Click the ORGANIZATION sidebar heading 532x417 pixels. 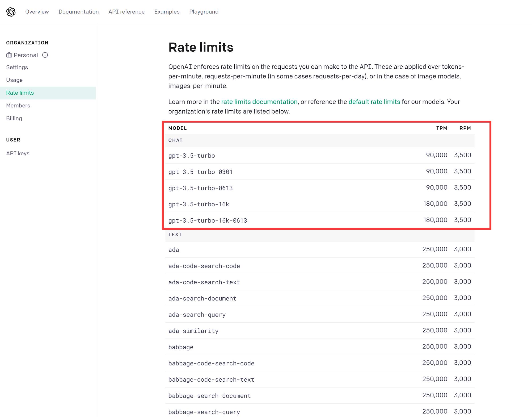pos(27,43)
